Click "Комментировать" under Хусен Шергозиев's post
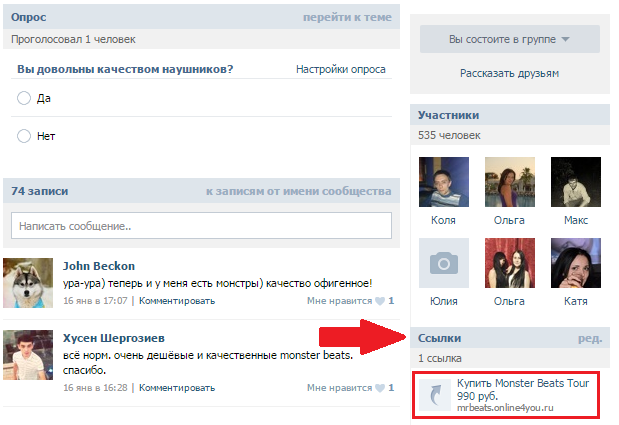The image size is (619, 425). pyautogui.click(x=177, y=388)
